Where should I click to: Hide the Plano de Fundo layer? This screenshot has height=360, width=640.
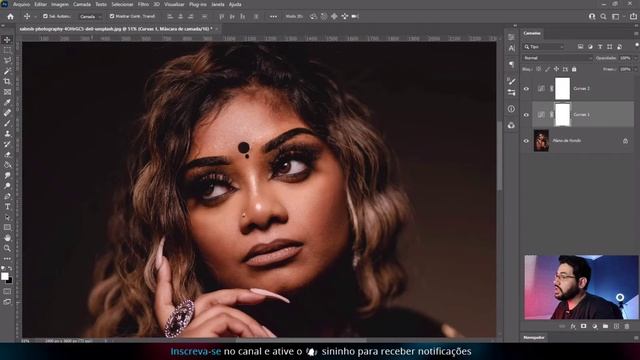pos(526,141)
